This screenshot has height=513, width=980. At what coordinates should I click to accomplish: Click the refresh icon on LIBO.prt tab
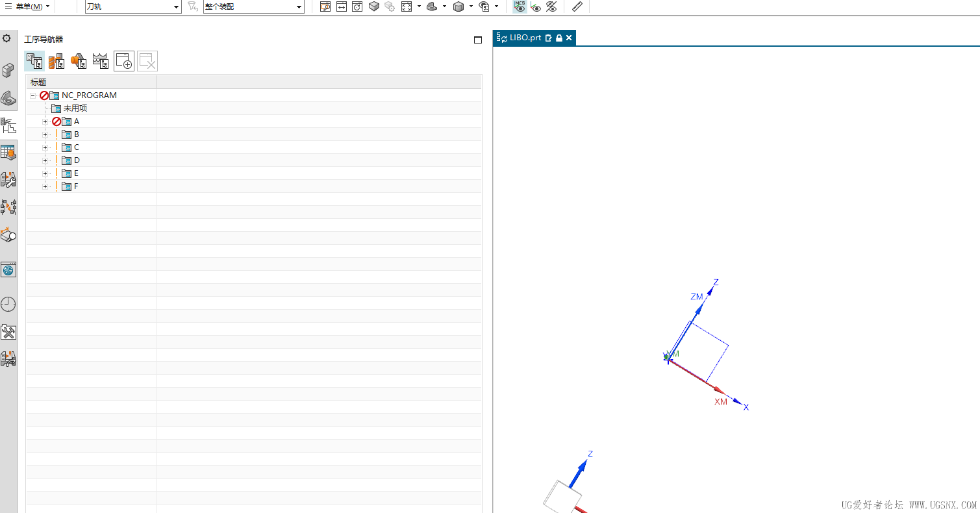pos(502,38)
